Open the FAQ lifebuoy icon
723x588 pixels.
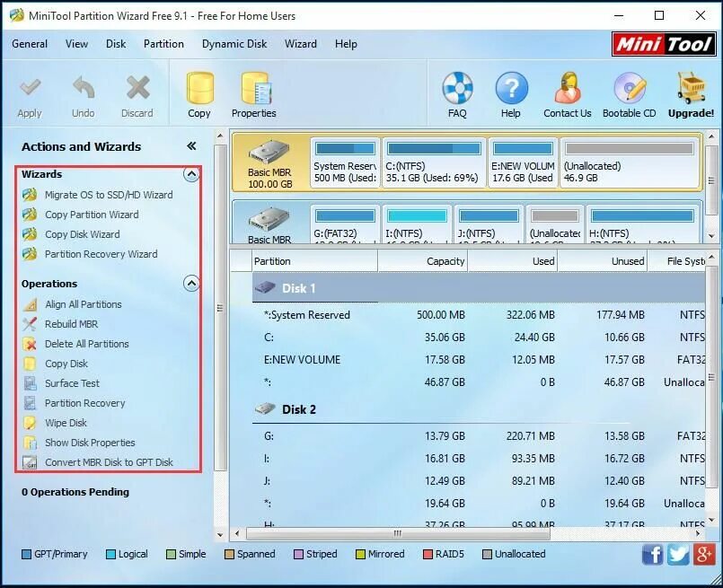tap(457, 88)
